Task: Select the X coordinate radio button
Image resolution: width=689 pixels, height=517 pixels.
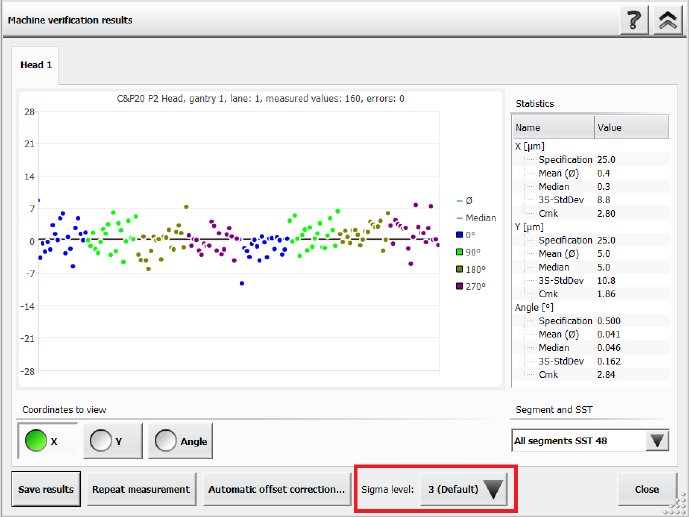Action: 47,441
